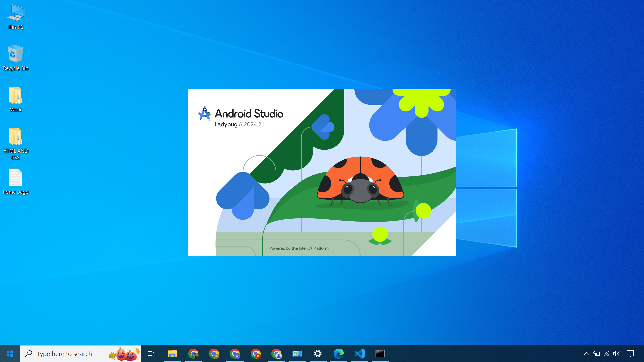Screen dimensions: 644x362
Task: Click the Microsoft Edge taskbar icon
Action: (339, 353)
